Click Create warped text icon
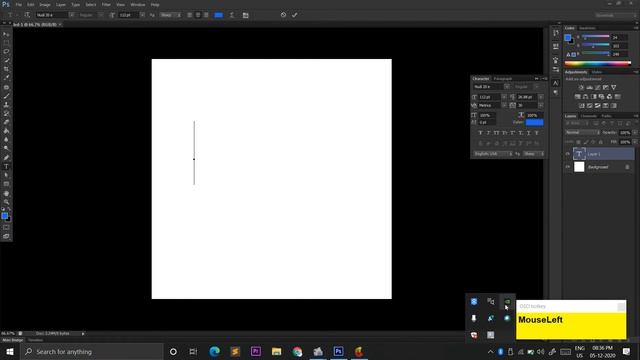Viewport: 640px width, 360px height. coord(232,15)
